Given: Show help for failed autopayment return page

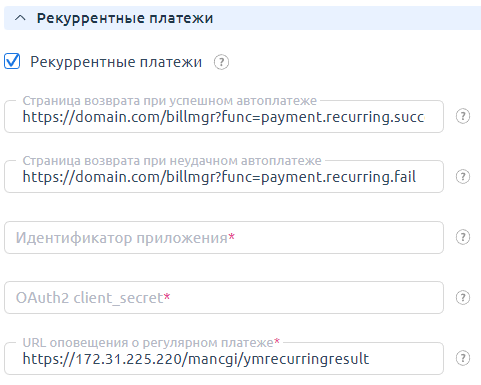Looking at the screenshot, I should [x=463, y=177].
